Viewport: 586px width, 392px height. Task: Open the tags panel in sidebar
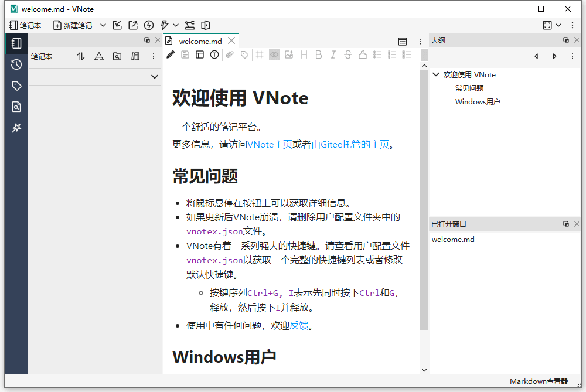click(16, 86)
